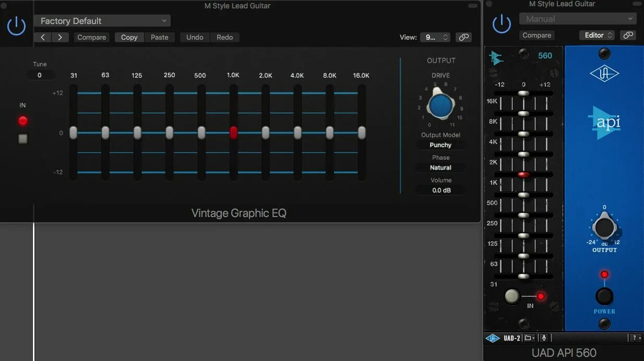
Task: Click the Drive knob in Output section
Action: point(440,105)
